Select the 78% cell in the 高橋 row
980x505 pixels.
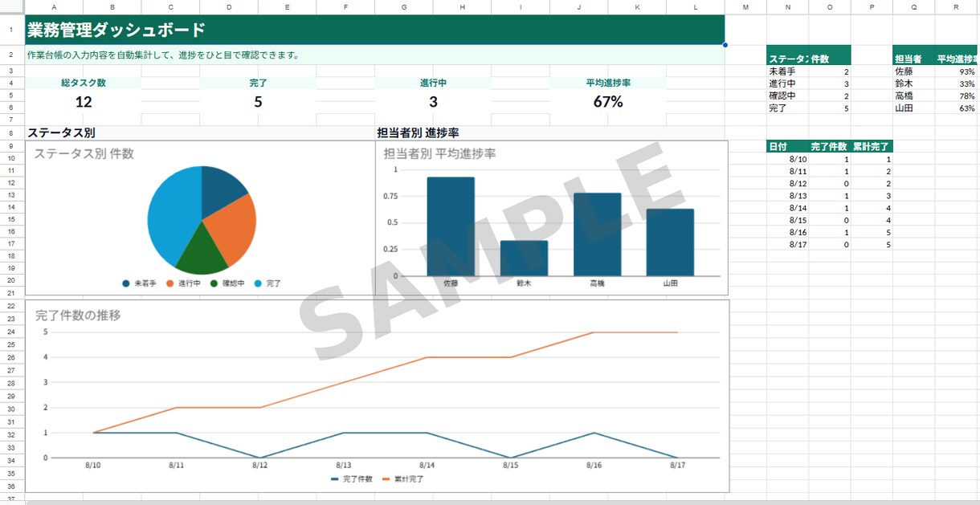[956, 96]
